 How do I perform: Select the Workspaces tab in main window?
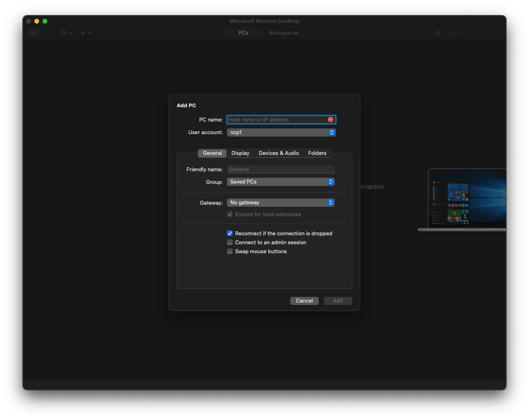tap(284, 33)
